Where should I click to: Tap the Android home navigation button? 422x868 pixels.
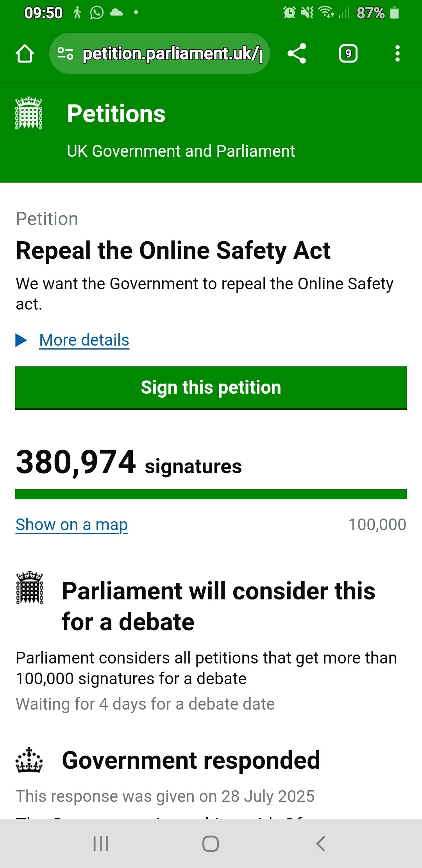(211, 844)
